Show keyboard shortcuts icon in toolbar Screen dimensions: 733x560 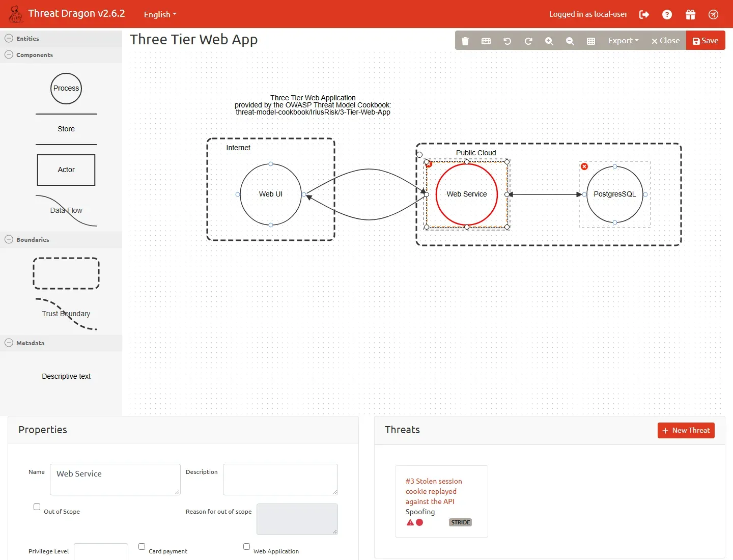pyautogui.click(x=486, y=41)
